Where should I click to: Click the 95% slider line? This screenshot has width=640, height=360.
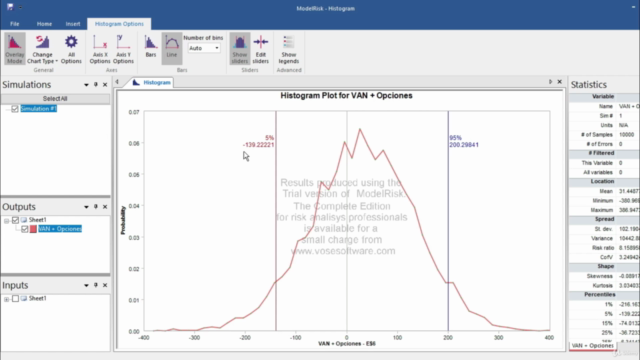click(x=448, y=220)
